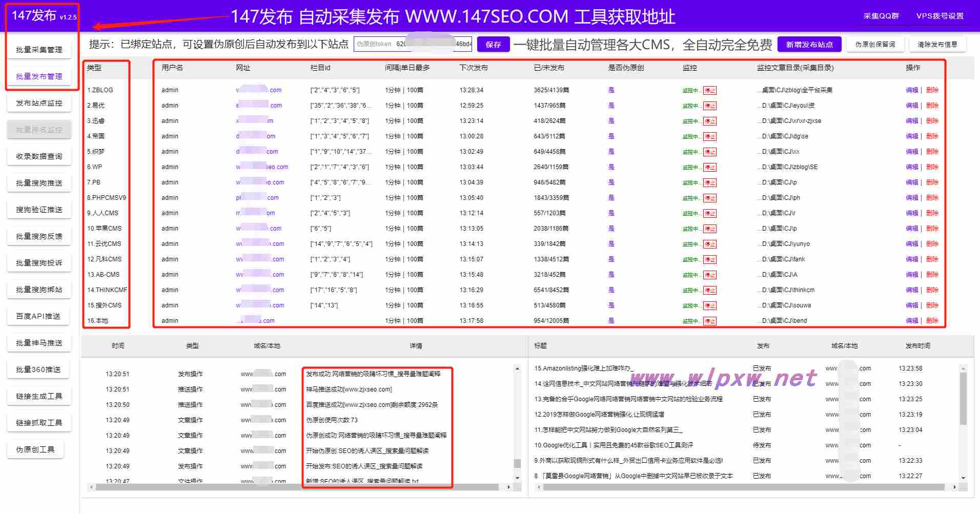The image size is (980, 514).
Task: Delete the 5.织梦 site entry
Action: click(x=932, y=152)
